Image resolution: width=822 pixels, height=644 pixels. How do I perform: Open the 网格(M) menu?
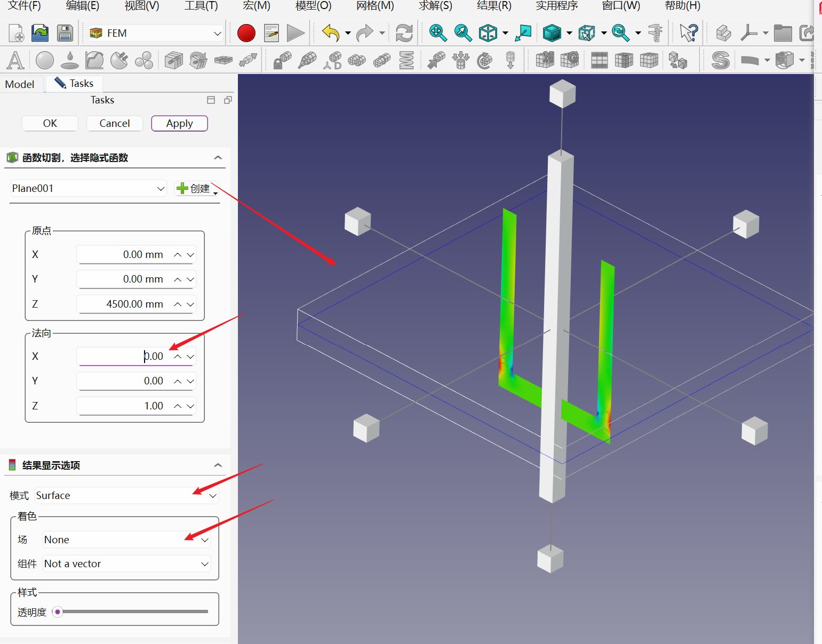pos(374,6)
